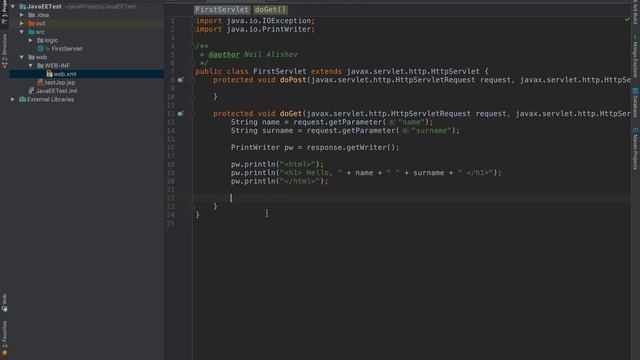Click the JavaEETest.iml file icon

click(x=31, y=91)
